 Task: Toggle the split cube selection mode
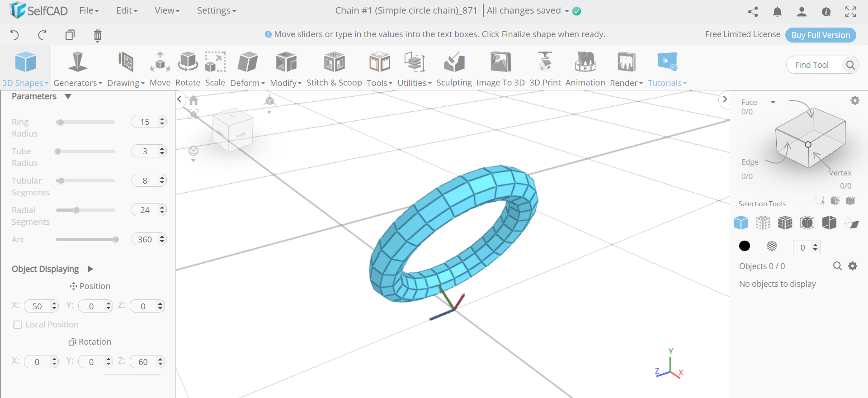pos(829,223)
